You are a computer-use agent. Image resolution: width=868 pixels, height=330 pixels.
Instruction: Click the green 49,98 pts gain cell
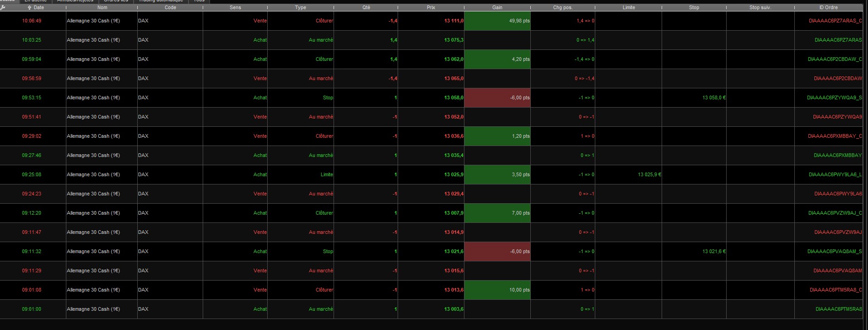coord(497,21)
